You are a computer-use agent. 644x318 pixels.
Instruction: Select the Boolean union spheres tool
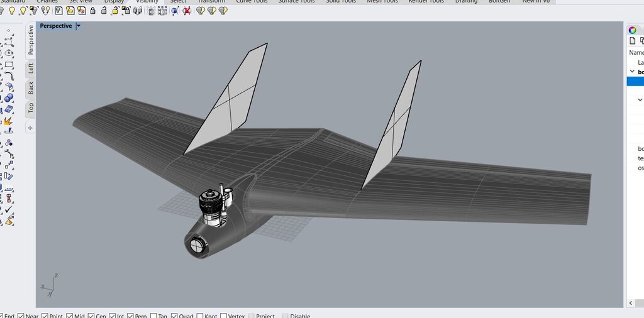click(9, 98)
